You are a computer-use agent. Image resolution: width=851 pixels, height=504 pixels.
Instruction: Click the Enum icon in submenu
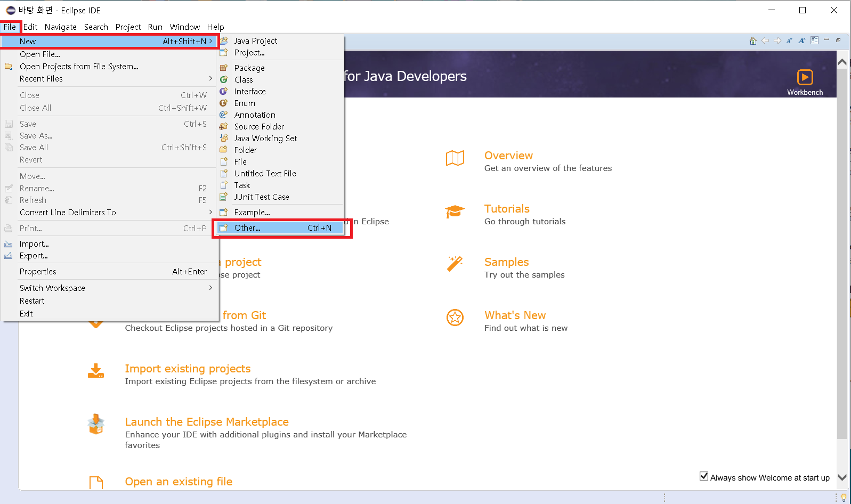click(x=224, y=103)
